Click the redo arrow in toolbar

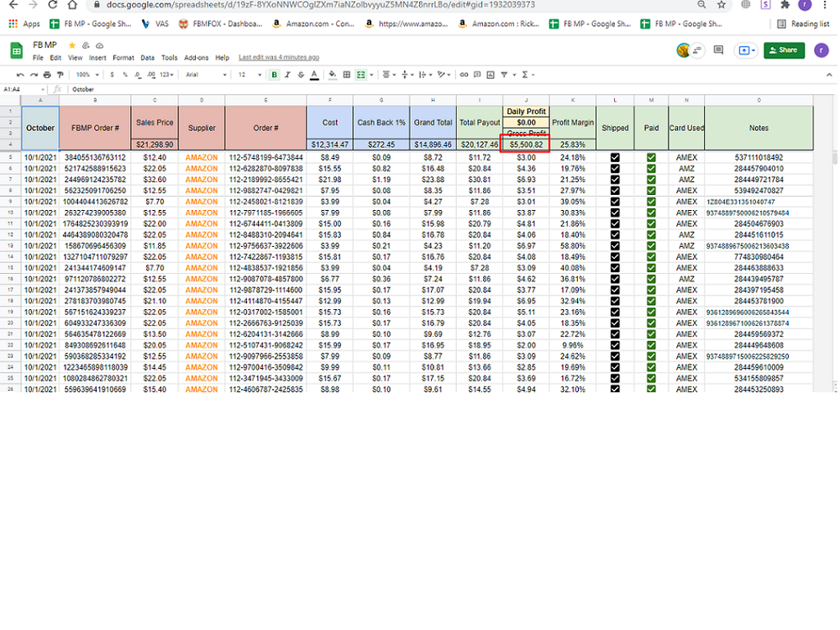tap(34, 75)
